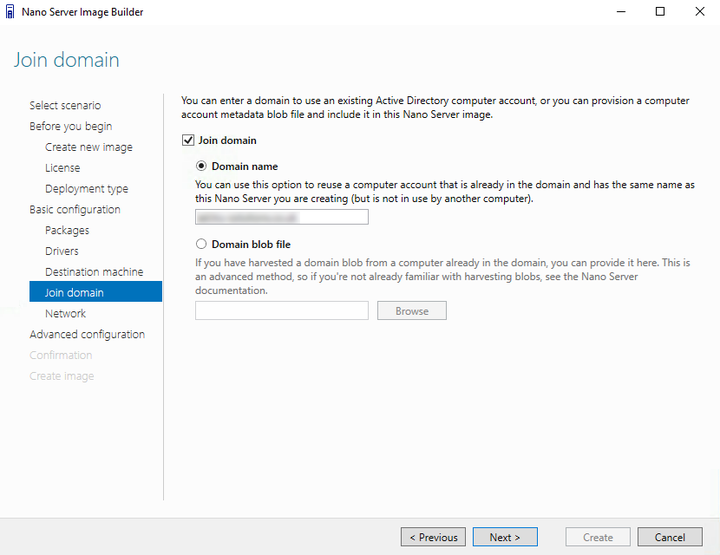Jump to the License step
The height and width of the screenshot is (555, 720).
point(62,168)
